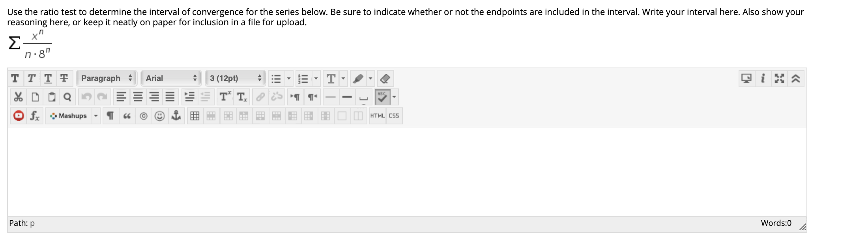
Task: Click the Cut icon
Action: coord(17,96)
